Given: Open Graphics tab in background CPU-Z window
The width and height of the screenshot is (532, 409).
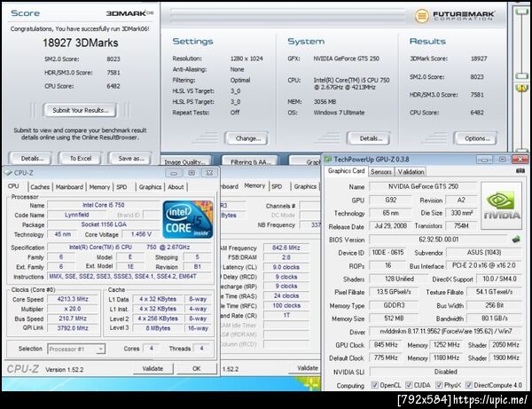Looking at the screenshot, I should pyautogui.click(x=305, y=186).
